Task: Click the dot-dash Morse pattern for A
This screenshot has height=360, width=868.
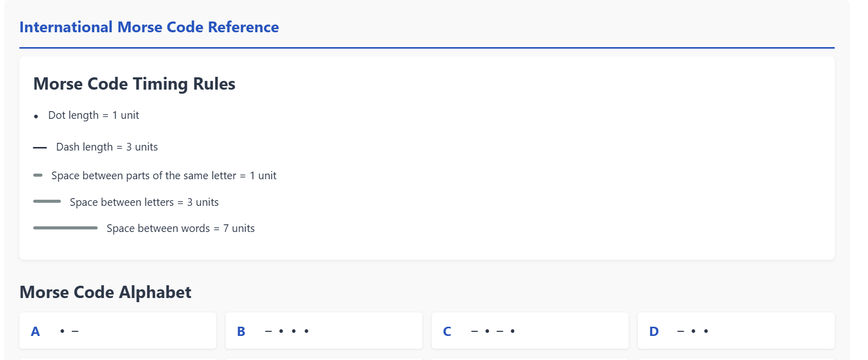Action: pyautogui.click(x=69, y=331)
